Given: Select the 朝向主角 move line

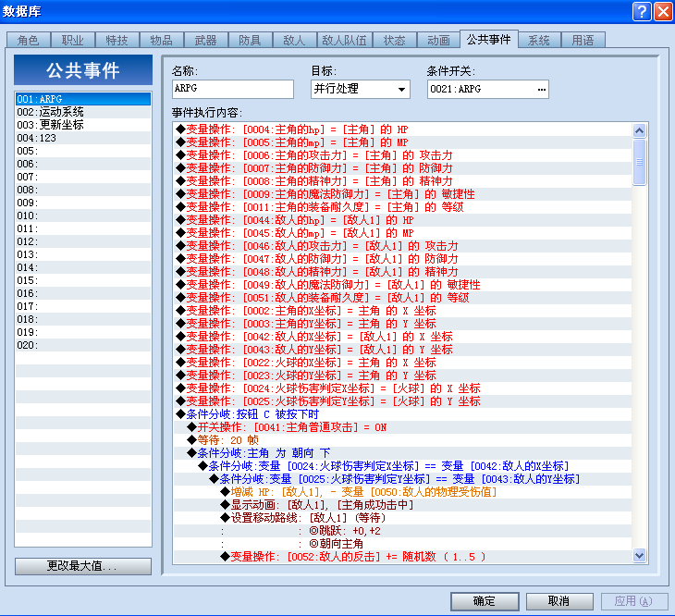Looking at the screenshot, I should 402,544.
